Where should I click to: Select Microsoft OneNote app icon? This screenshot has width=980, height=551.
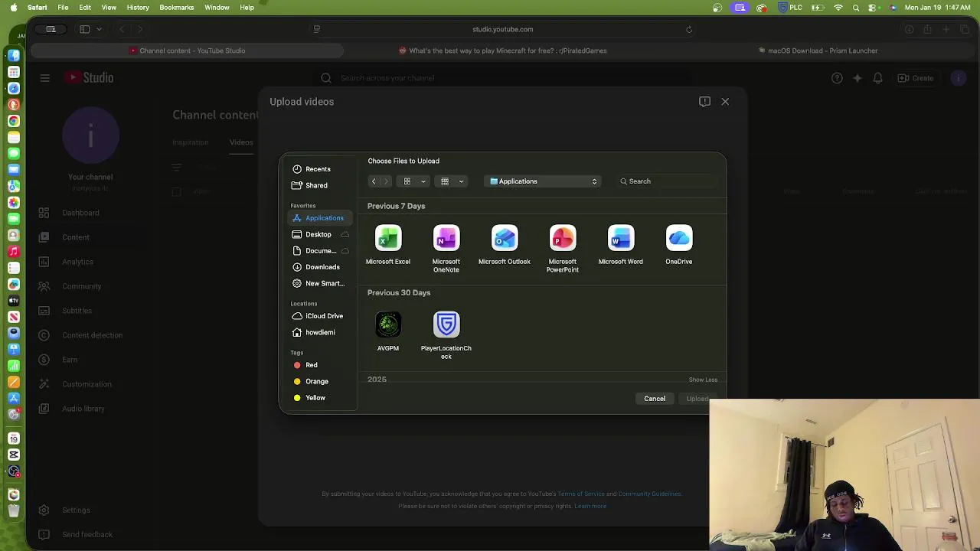tap(446, 238)
